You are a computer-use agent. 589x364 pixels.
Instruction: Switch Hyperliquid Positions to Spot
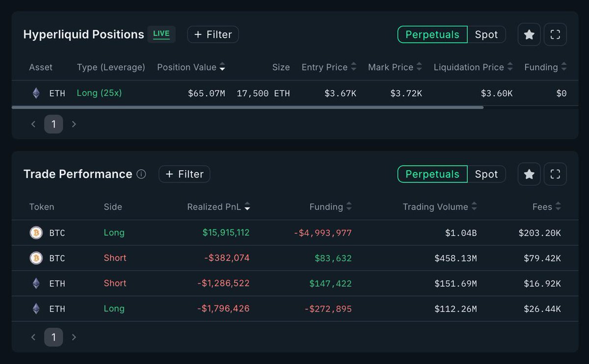click(x=486, y=35)
